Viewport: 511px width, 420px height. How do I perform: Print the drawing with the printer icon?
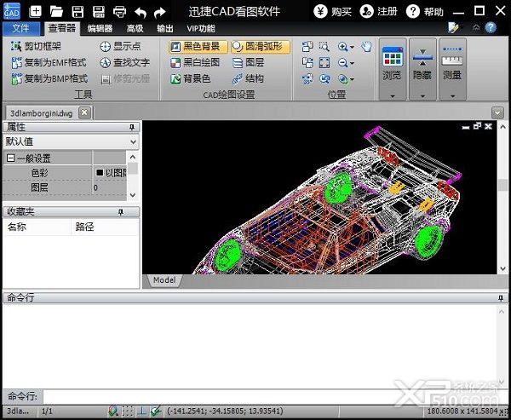[119, 12]
